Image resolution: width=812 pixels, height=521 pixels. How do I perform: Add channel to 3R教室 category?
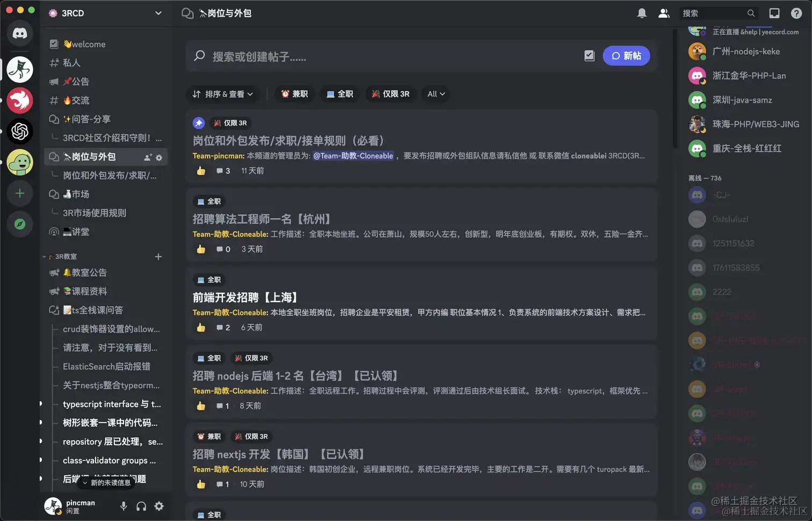158,257
